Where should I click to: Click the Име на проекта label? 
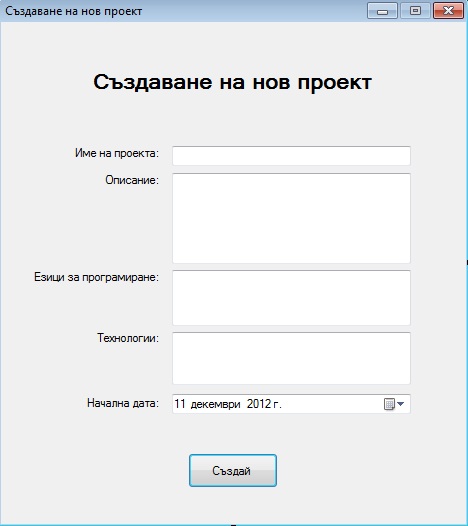pyautogui.click(x=117, y=153)
